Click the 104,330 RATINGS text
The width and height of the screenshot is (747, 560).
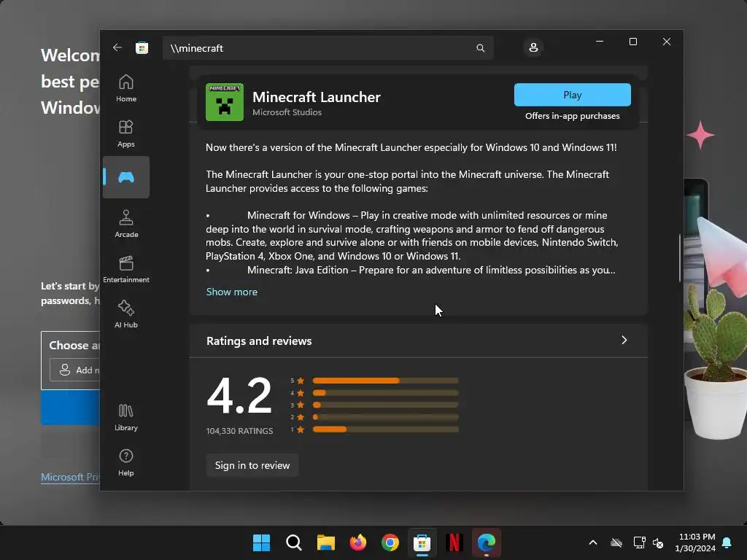coord(239,431)
